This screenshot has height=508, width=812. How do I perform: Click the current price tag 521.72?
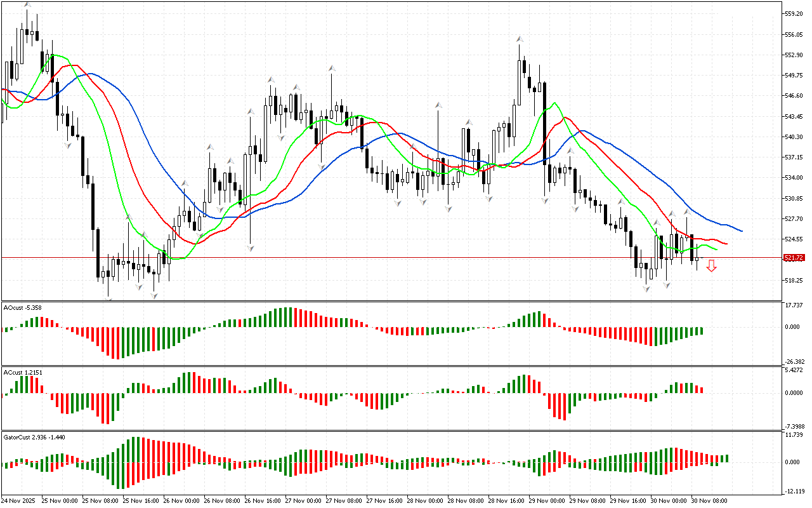[x=794, y=258]
